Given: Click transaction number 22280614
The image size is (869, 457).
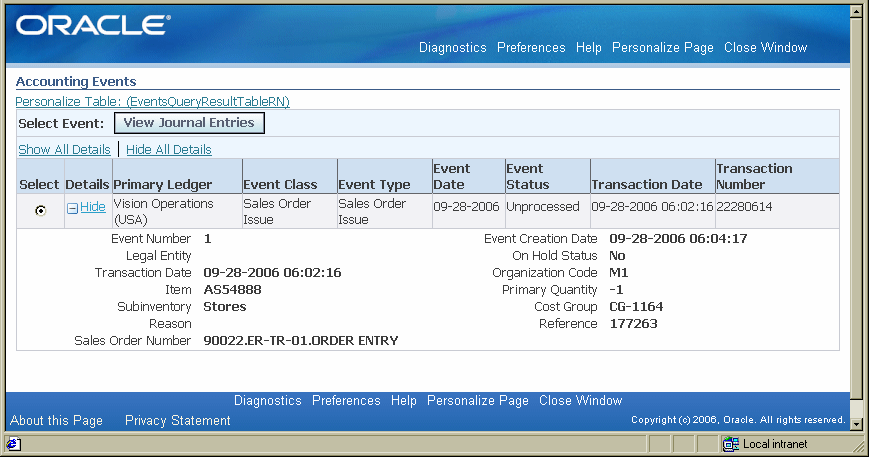Looking at the screenshot, I should point(744,207).
